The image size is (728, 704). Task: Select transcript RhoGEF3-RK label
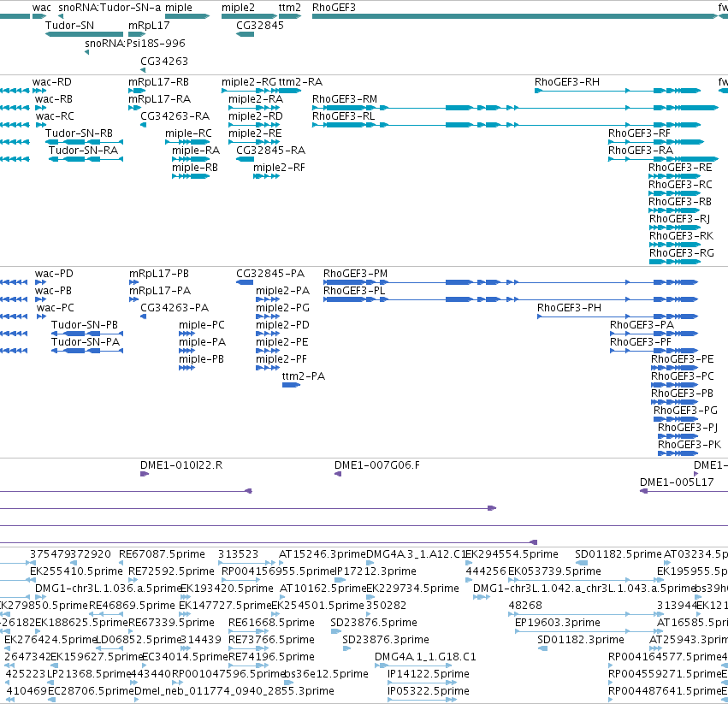click(x=681, y=236)
